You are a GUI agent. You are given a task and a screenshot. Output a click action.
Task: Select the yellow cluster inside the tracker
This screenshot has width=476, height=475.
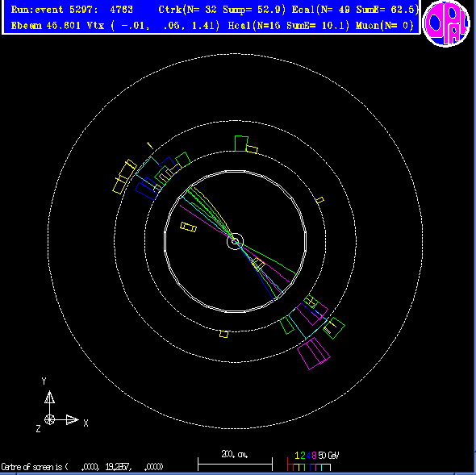pos(188,227)
